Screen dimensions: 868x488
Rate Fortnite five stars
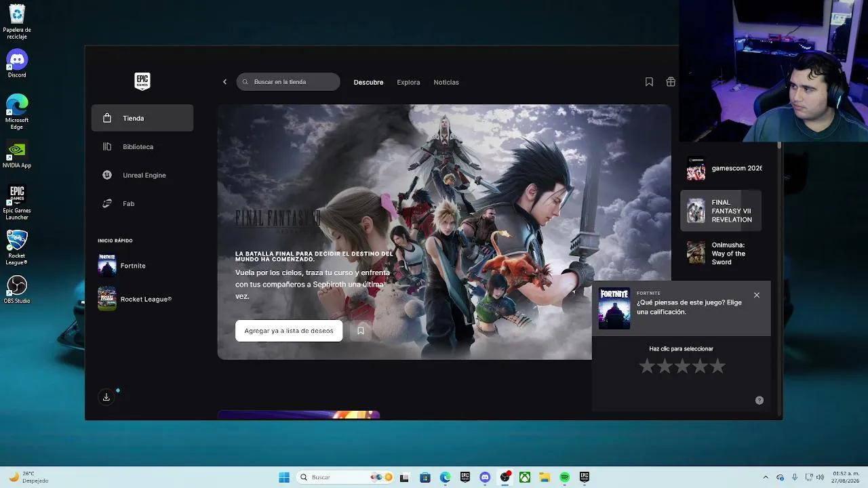click(717, 367)
